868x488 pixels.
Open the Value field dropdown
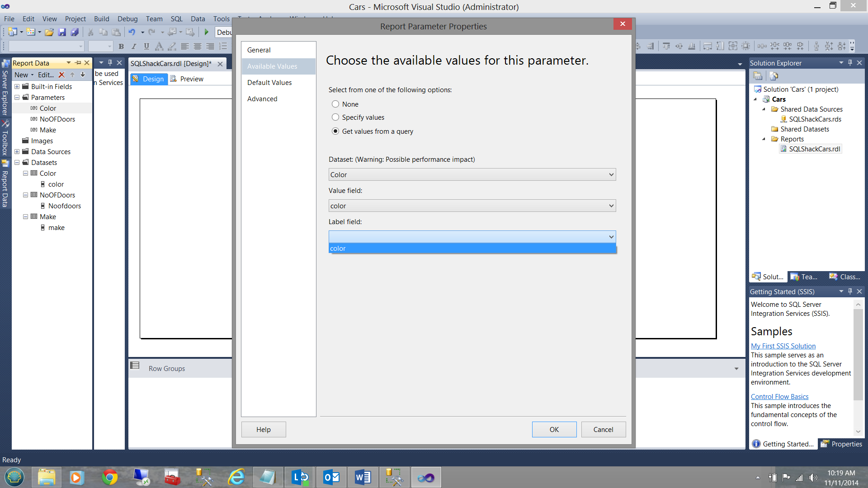point(472,206)
